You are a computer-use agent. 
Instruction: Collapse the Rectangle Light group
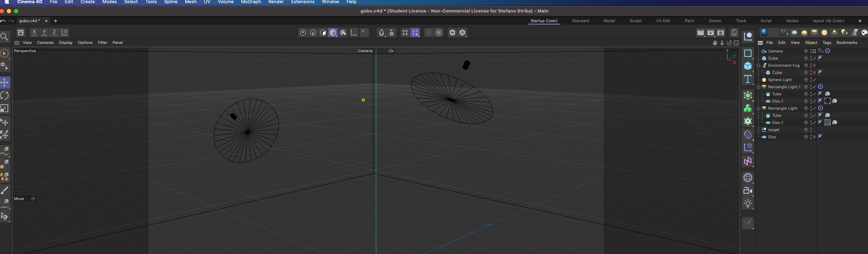click(758, 108)
